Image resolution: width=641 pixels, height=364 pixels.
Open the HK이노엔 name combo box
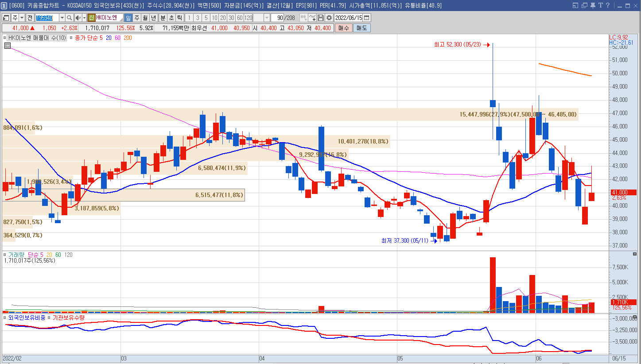click(109, 18)
